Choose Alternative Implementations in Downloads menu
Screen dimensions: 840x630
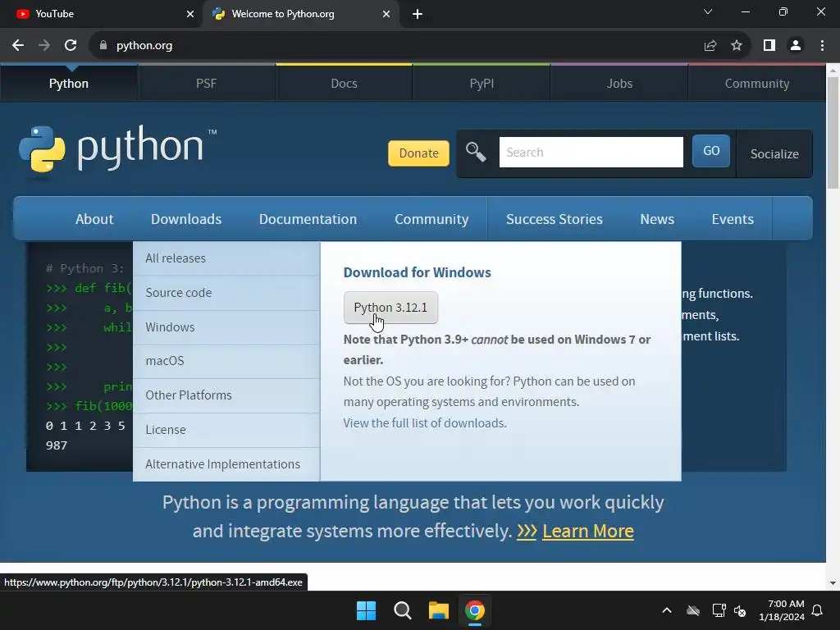[226, 464]
